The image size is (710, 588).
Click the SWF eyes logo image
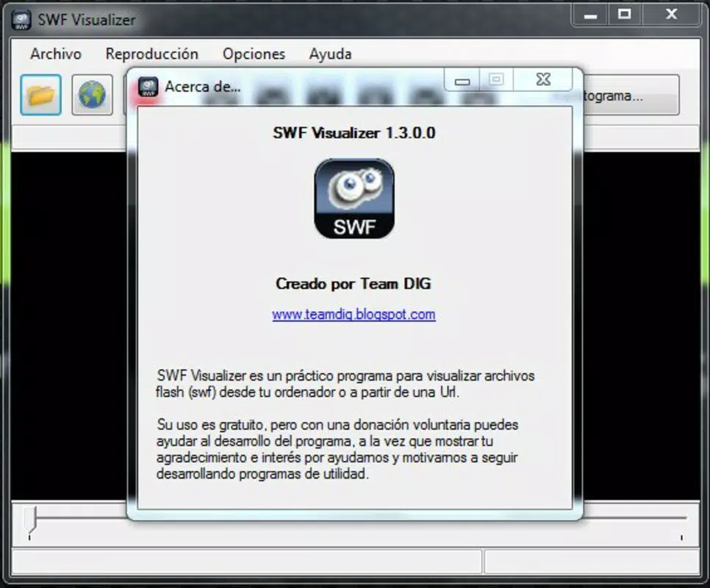354,198
